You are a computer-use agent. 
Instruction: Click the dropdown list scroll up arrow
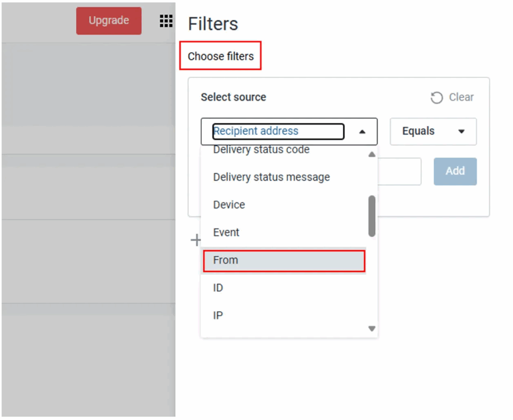pos(372,154)
